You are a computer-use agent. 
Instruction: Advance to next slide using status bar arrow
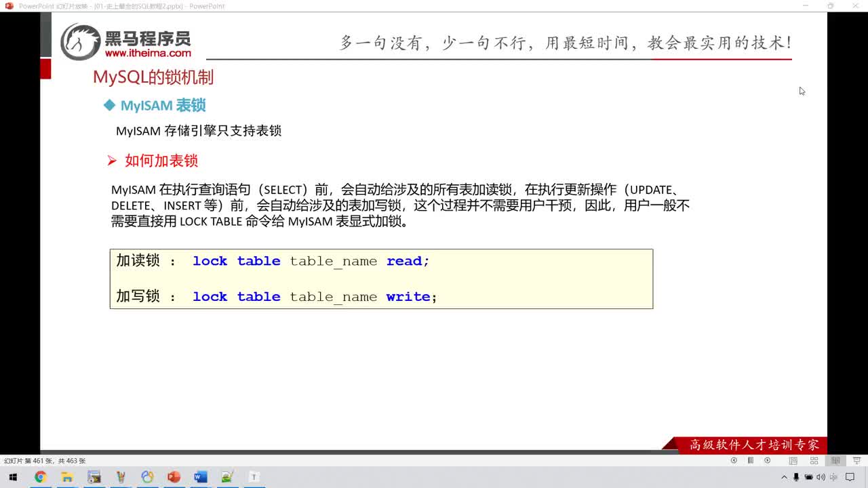(x=768, y=460)
